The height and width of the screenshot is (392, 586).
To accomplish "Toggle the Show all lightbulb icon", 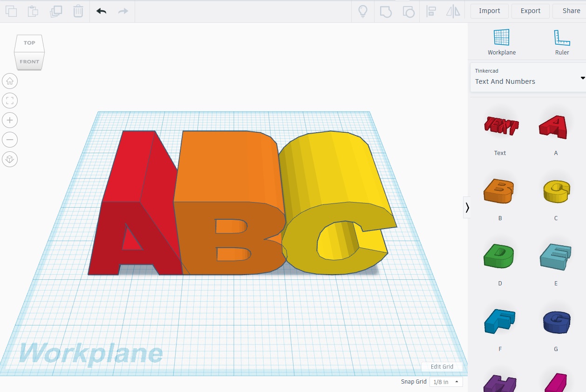I will 363,12.
